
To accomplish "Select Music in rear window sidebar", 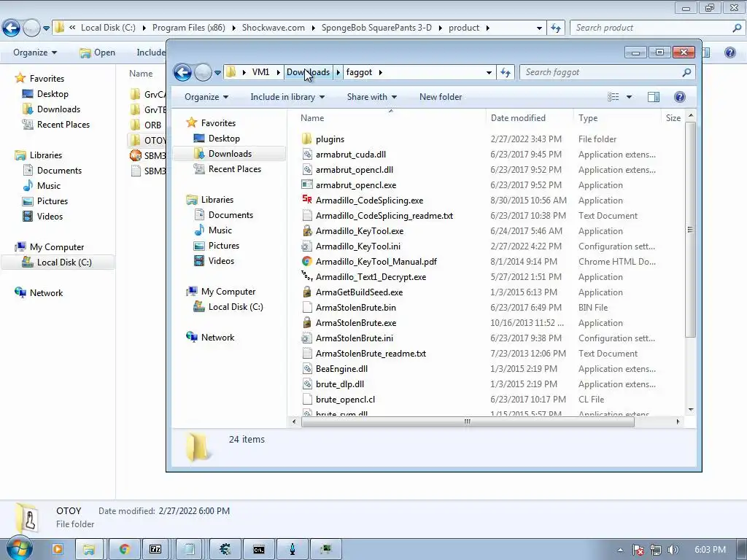I will [49, 186].
